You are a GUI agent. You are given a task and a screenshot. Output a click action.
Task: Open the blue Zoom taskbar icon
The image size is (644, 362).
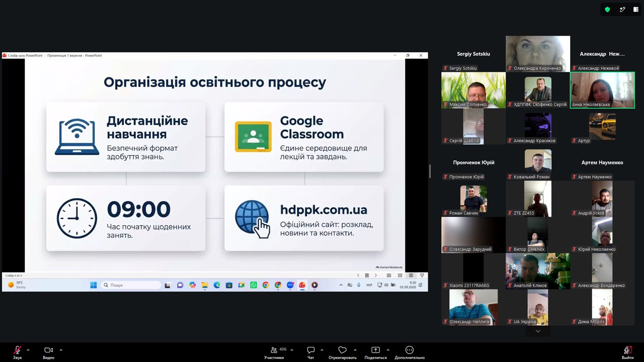(290, 285)
